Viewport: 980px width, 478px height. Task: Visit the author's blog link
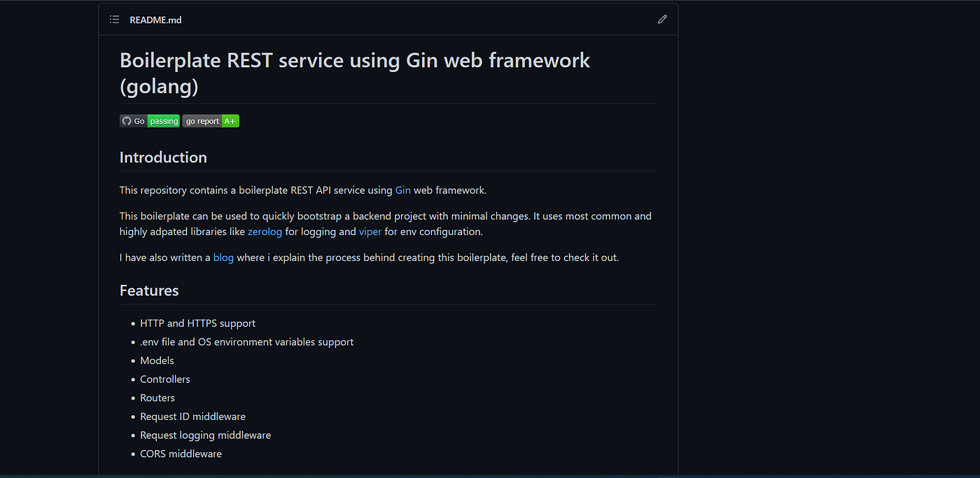point(223,257)
